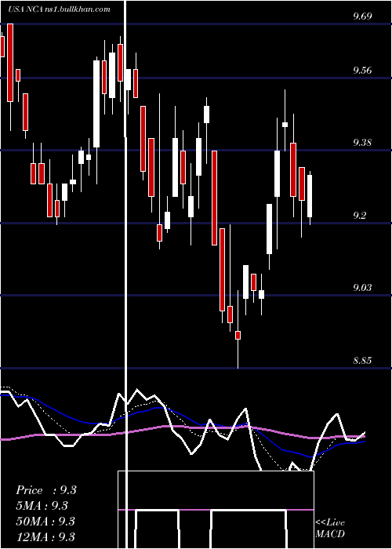
Task: Click the 12MA : 9.3 readout
Action: [x=45, y=536]
